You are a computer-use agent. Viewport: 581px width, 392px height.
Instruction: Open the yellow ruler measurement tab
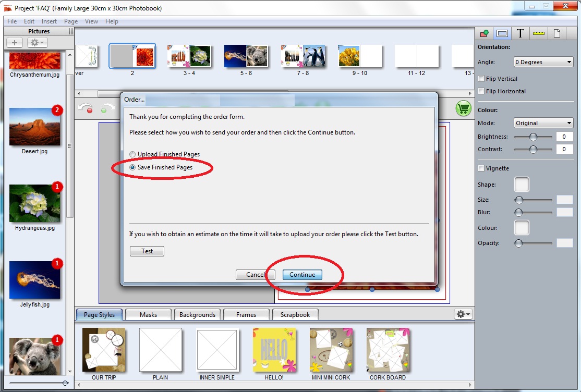click(x=538, y=33)
